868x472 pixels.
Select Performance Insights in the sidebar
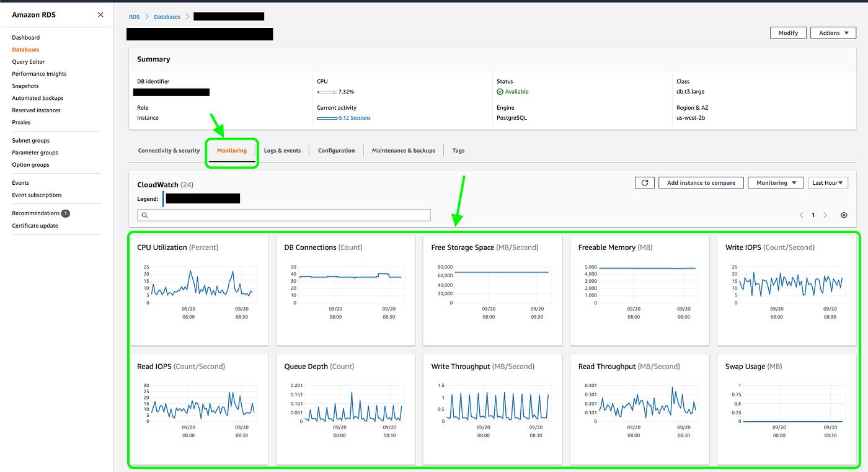(39, 73)
